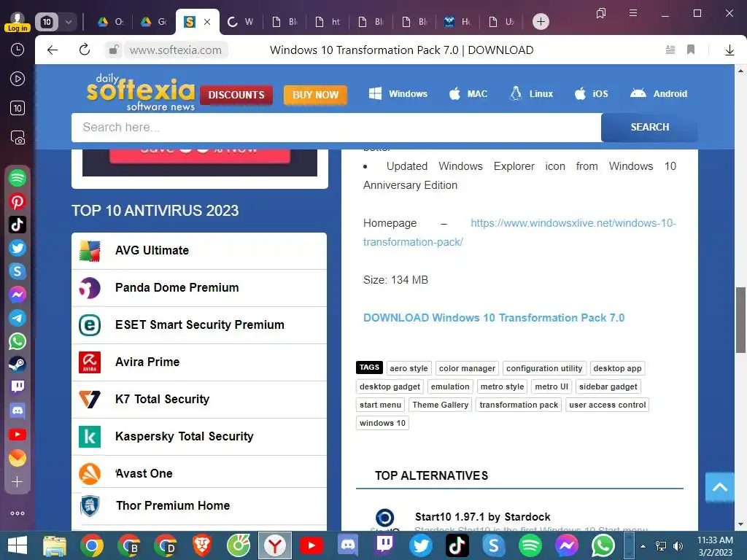Click DOWNLOAD Windows 10 Transformation Pack 7.0
Image resolution: width=747 pixels, height=560 pixels.
coord(494,318)
